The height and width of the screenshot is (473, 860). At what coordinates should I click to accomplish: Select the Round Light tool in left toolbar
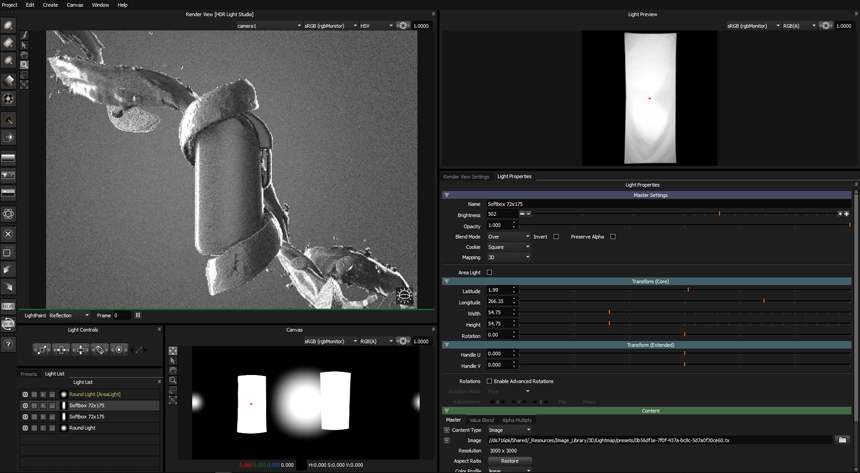(x=8, y=25)
